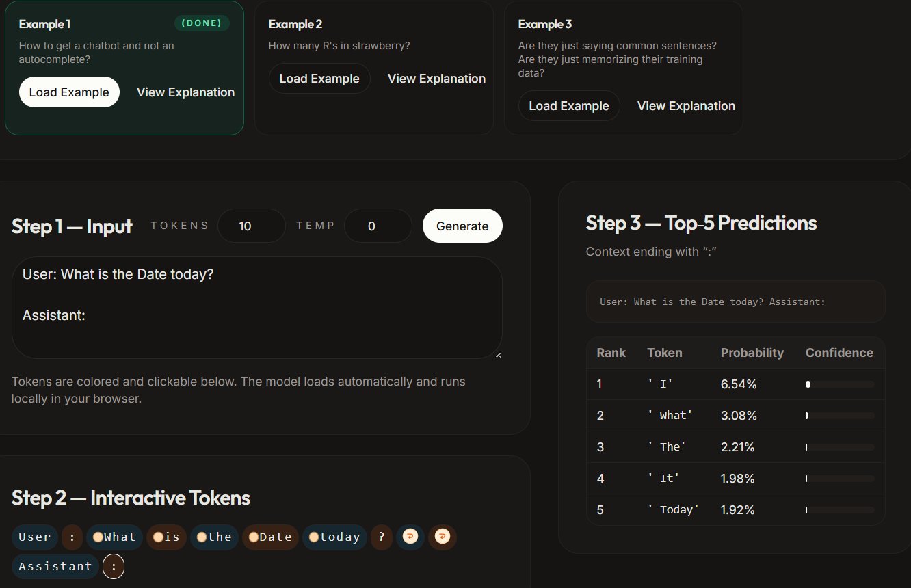Click the TOKENS label
The image size is (911, 588).
180,226
